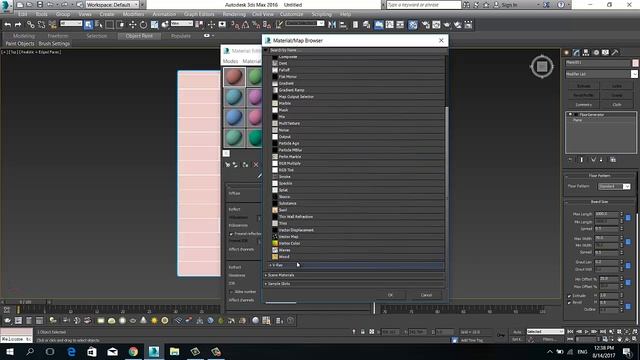Click the Angle Snap toggle icon
The width and height of the screenshot is (640, 360).
246,25
